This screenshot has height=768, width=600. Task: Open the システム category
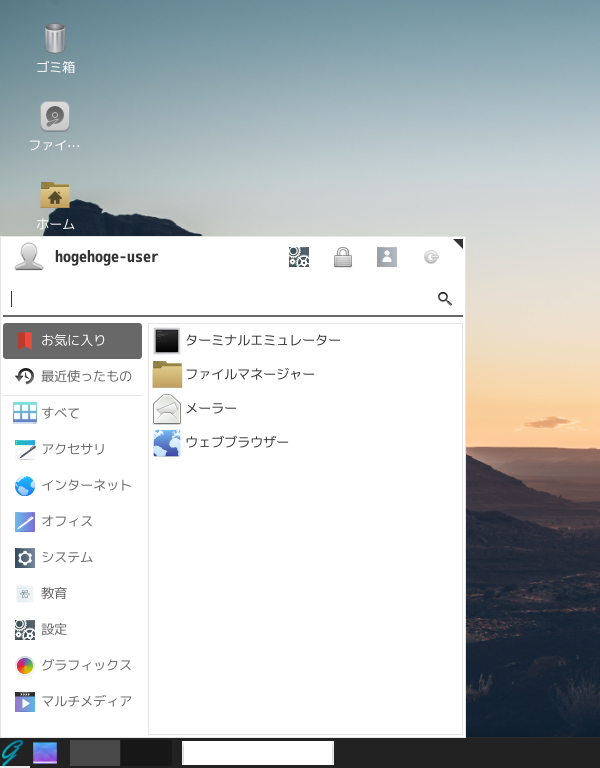(72, 557)
